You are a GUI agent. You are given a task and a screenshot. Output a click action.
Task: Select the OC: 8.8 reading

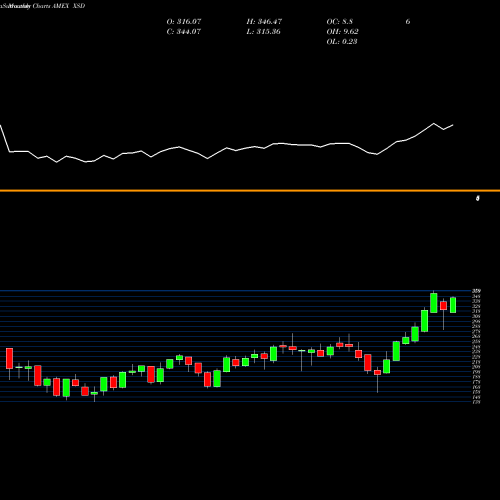(x=339, y=22)
